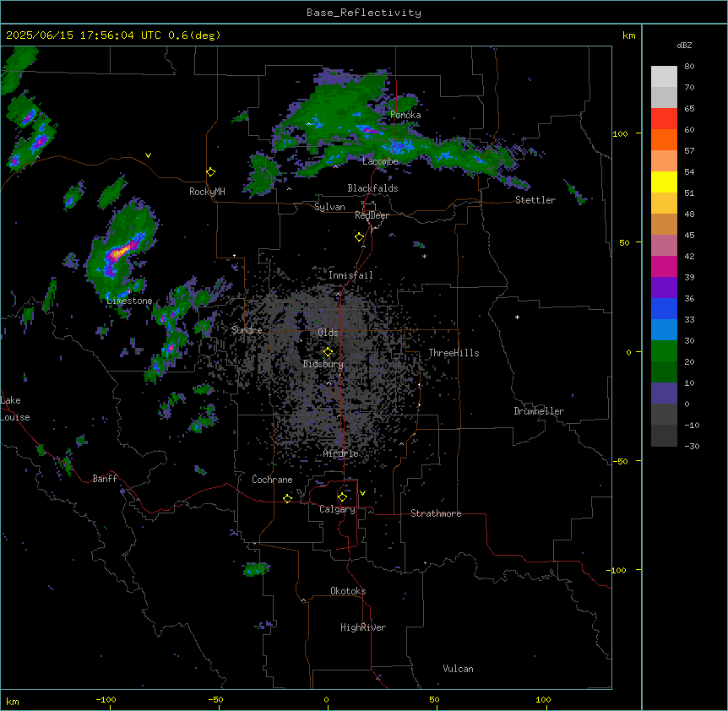
Task: Click the yellow diamond marker below Cochrane
Action: (287, 498)
